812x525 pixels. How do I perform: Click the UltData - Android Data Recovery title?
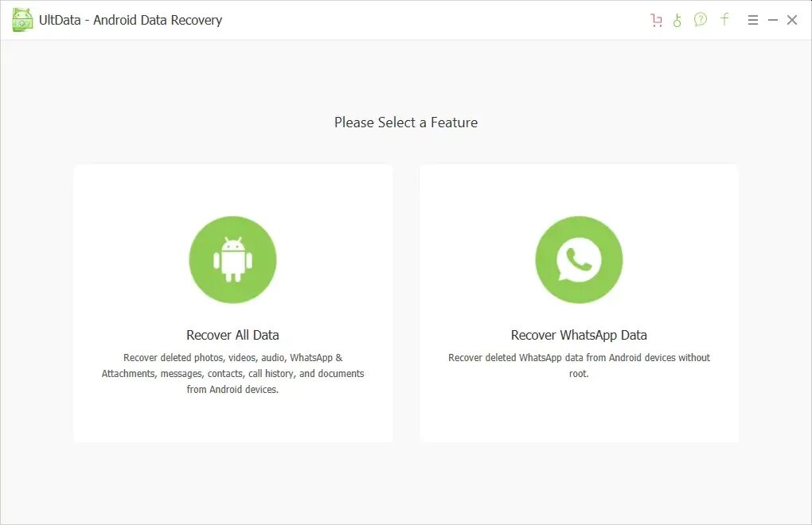click(x=131, y=20)
